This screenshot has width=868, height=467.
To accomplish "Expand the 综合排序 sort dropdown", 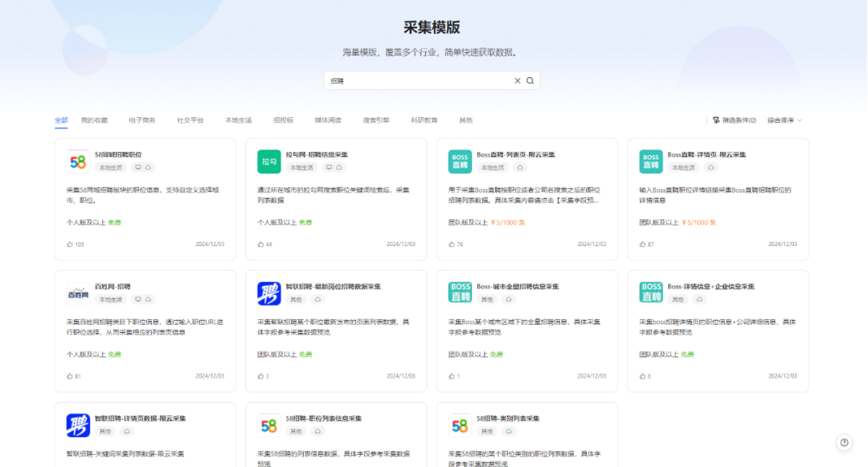I will pyautogui.click(x=784, y=121).
